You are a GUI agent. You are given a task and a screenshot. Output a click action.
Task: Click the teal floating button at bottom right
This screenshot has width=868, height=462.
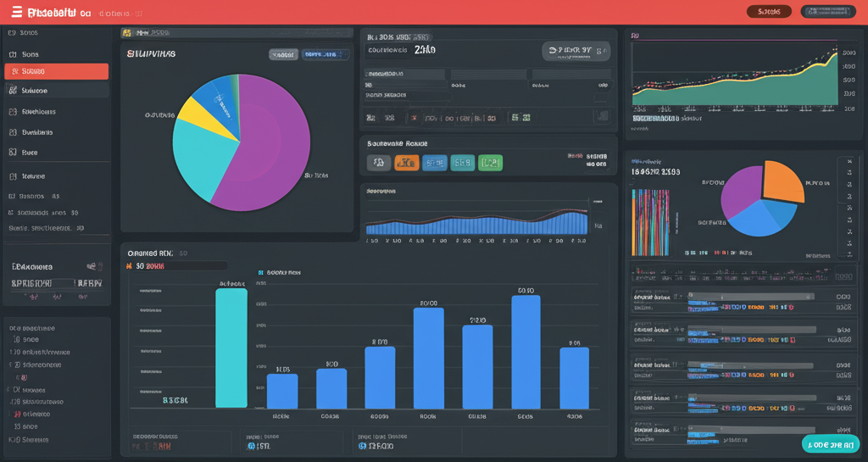830,444
